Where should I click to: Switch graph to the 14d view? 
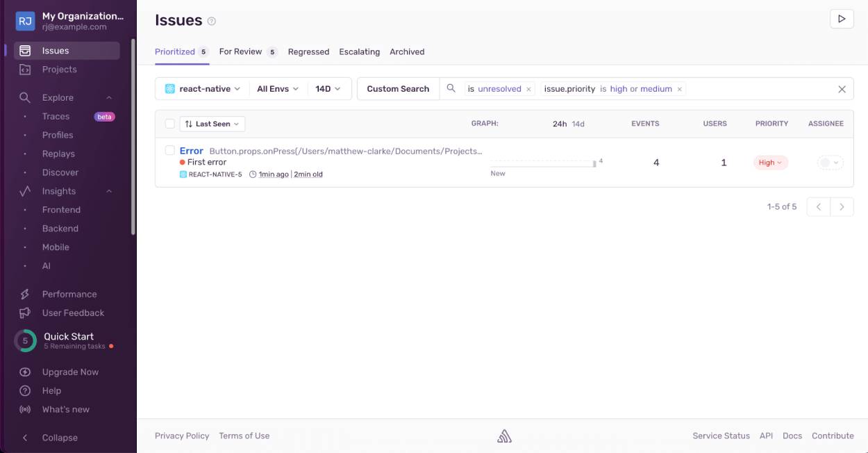pyautogui.click(x=578, y=124)
